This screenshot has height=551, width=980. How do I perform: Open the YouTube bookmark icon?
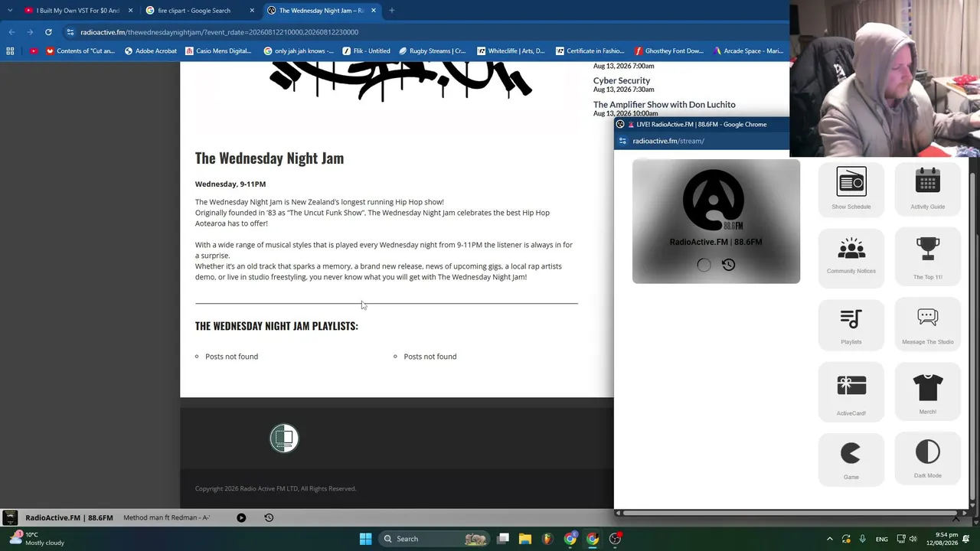(34, 51)
